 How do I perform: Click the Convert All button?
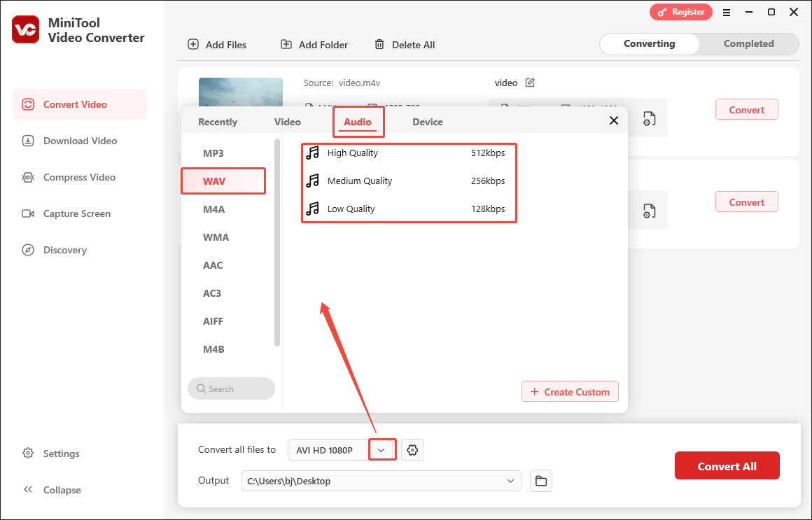tap(727, 465)
